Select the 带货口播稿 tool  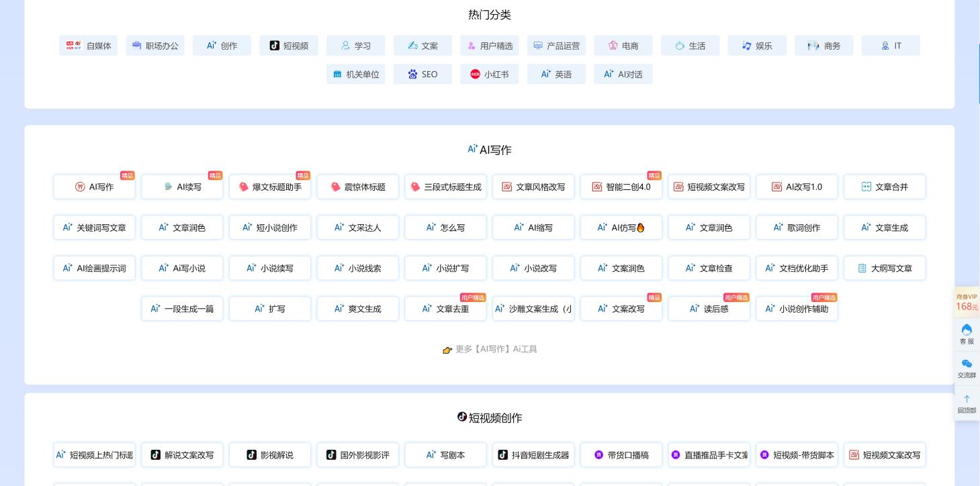click(621, 454)
